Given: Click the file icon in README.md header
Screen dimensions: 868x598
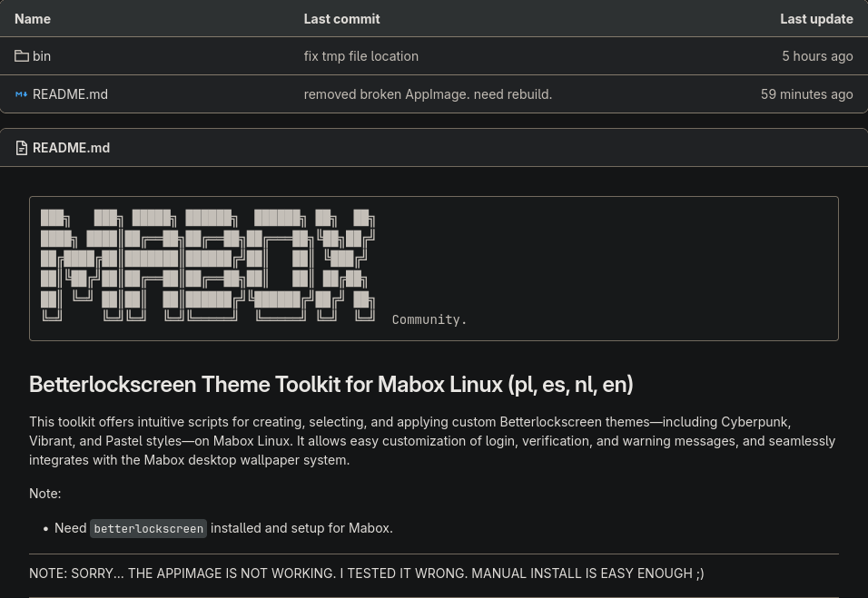Looking at the screenshot, I should coord(22,148).
